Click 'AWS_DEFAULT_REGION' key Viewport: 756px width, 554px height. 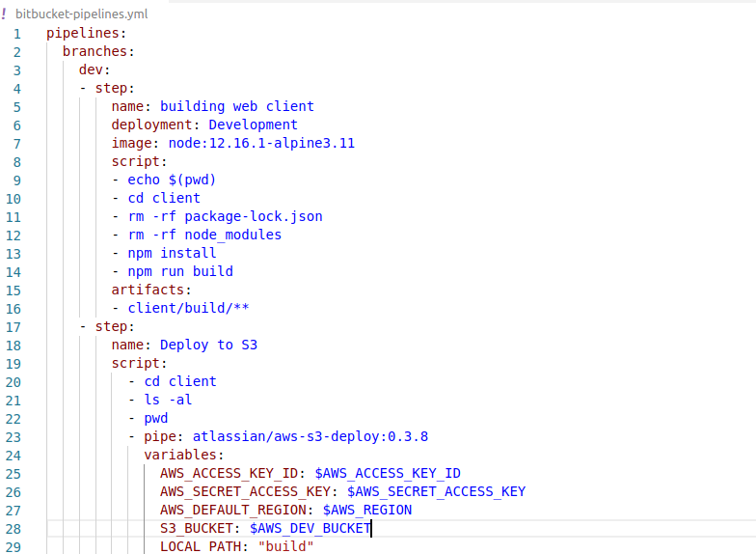(x=233, y=510)
